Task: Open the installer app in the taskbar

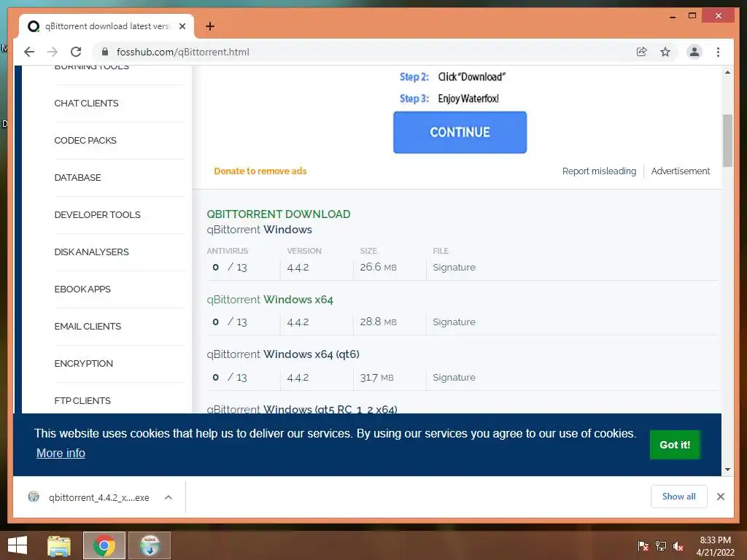Action: coord(150,545)
